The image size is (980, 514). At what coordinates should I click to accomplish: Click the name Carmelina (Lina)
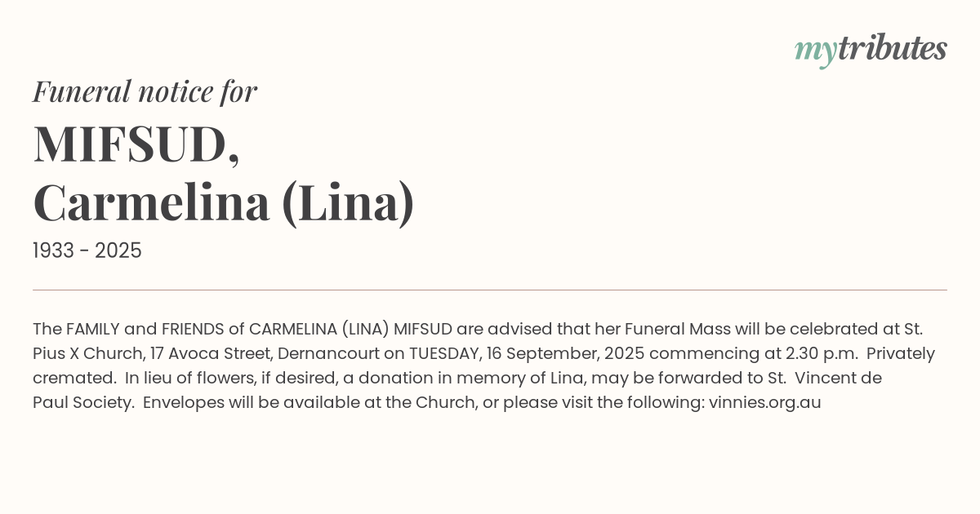click(x=224, y=202)
